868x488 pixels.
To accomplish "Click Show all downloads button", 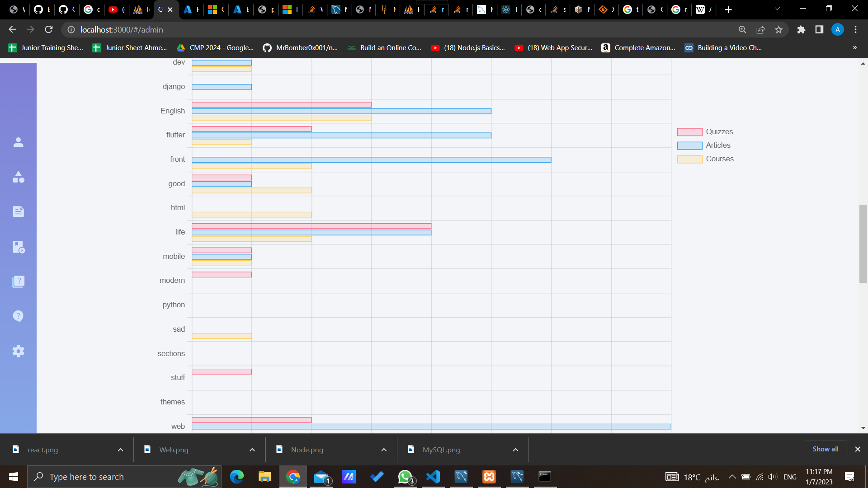I will [825, 449].
